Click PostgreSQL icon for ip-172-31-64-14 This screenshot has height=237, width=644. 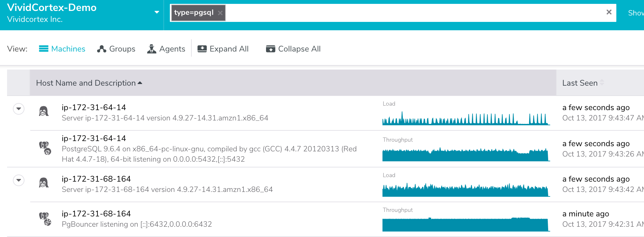click(45, 148)
